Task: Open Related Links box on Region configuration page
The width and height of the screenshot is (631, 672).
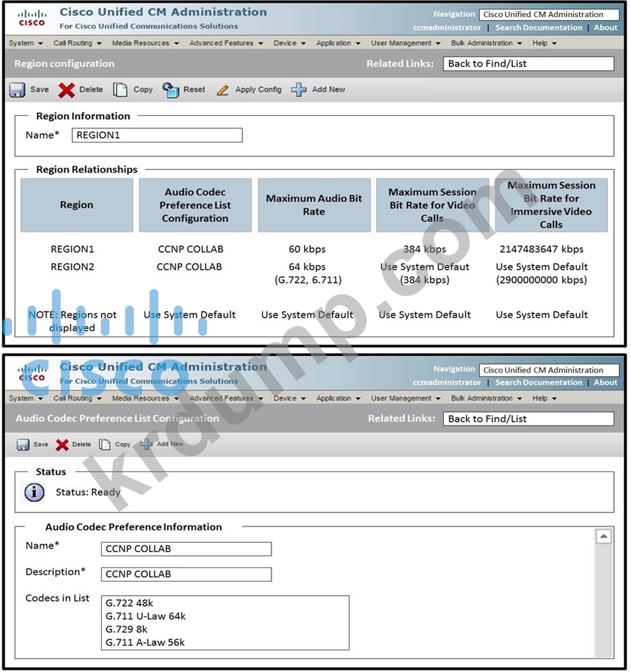Action: point(528,64)
